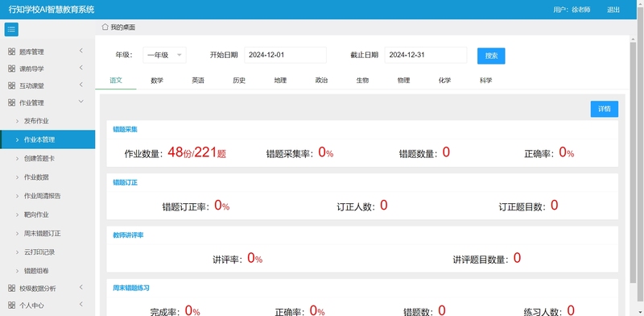Switch to the 数学 subject tab
Viewport: 644px width, 316px height.
pyautogui.click(x=157, y=81)
